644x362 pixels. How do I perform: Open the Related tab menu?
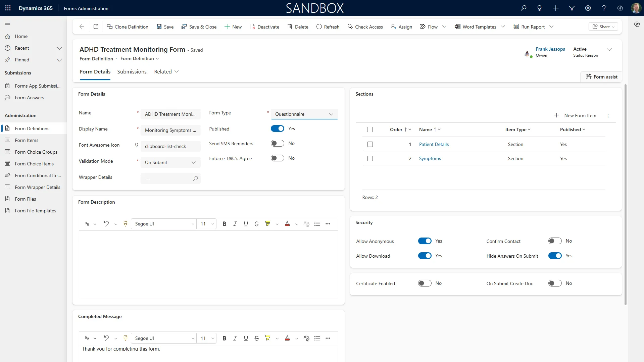click(166, 72)
